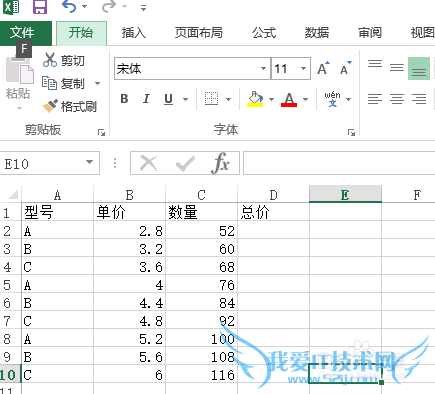This screenshot has height=394, width=435.
Task: Open the 剪贴板 dialog launcher
Action: tap(101, 133)
